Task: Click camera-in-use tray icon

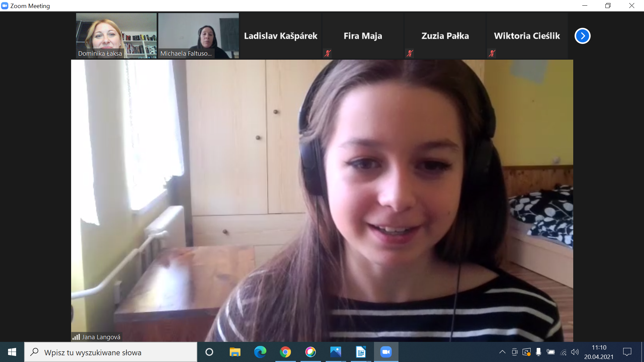Action: 515,352
